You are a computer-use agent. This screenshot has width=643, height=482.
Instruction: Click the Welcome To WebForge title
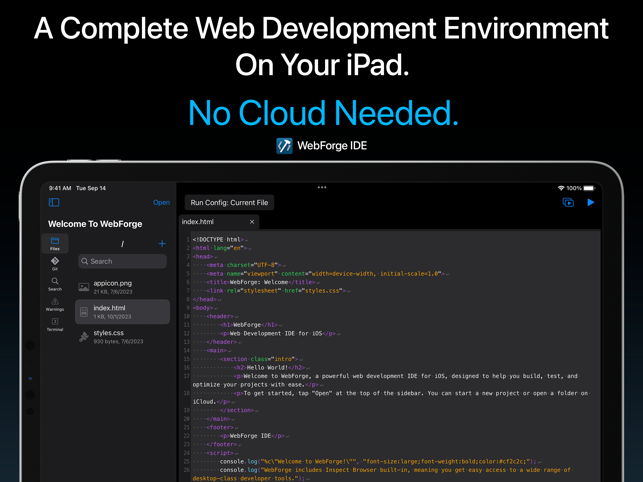click(95, 224)
